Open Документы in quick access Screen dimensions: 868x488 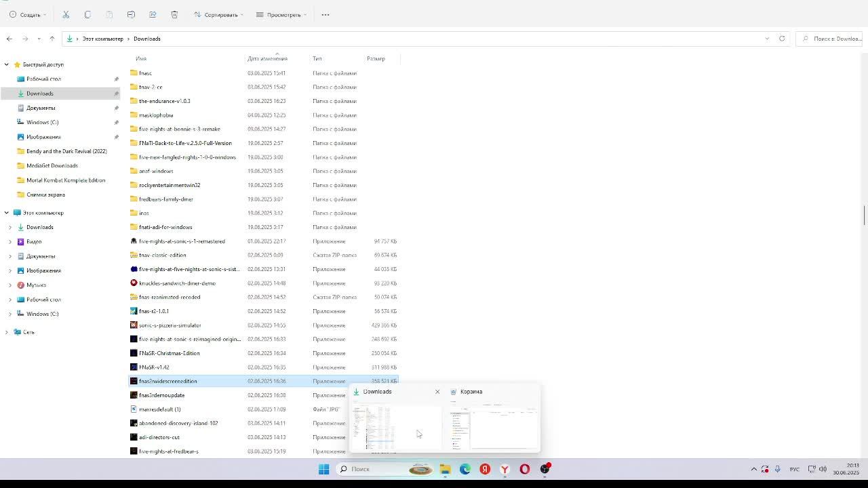point(41,108)
